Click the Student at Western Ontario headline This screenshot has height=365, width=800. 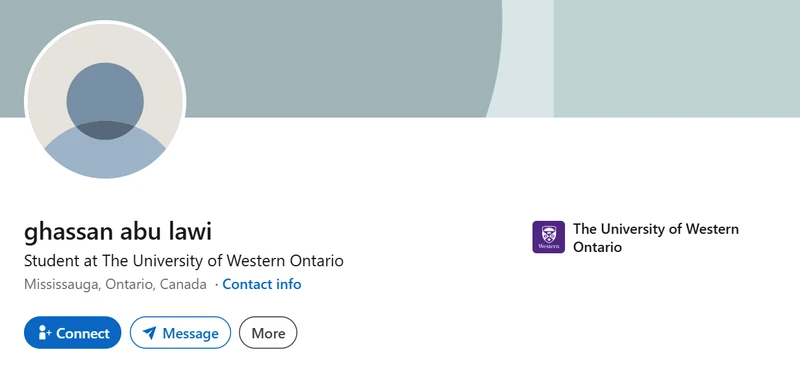[x=184, y=261]
